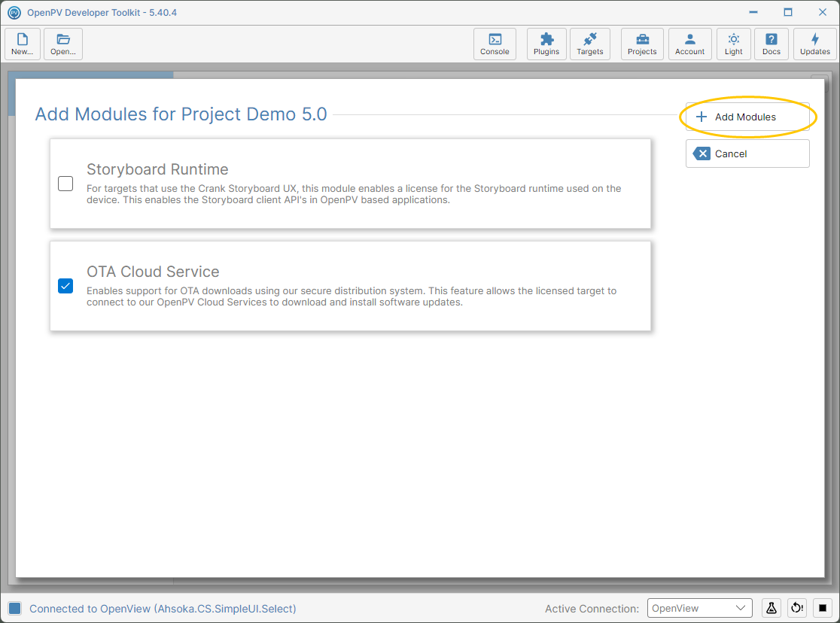Open the Plugins puzzle-piece icon

coord(546,44)
